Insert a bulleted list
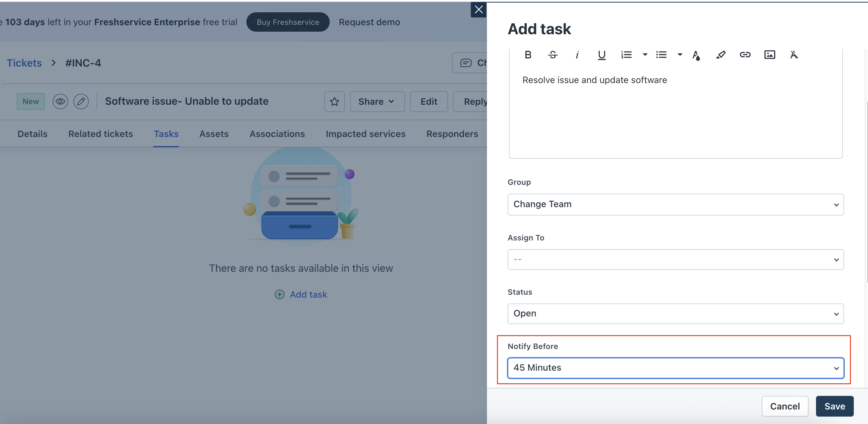868x424 pixels. [661, 55]
